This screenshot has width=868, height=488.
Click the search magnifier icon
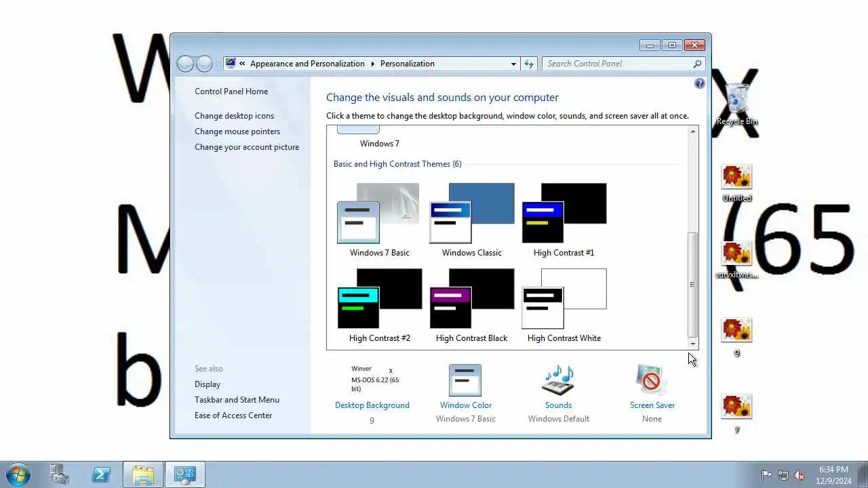click(697, 64)
